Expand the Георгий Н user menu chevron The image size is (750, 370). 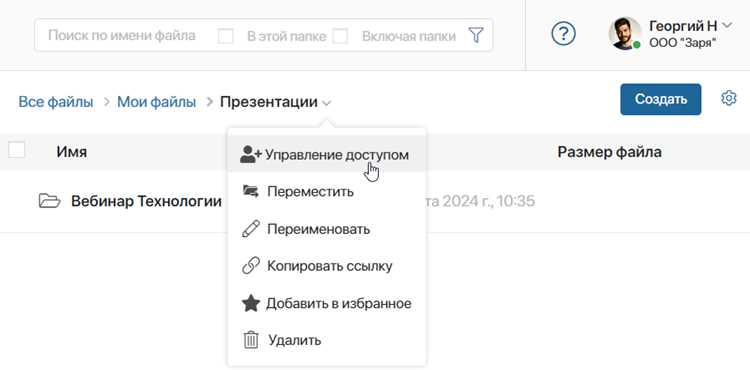coord(727,26)
